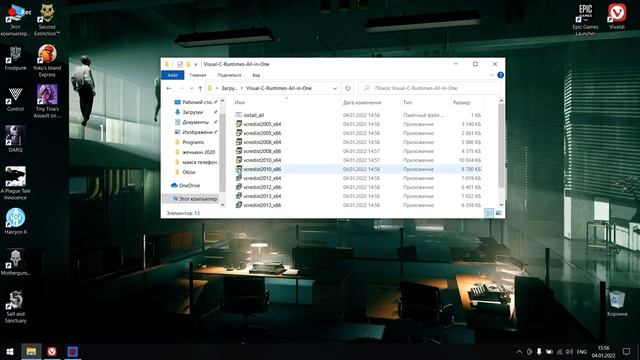This screenshot has width=640, height=360.
Task: Select Этот компьютер in navigation pane
Action: [x=194, y=199]
